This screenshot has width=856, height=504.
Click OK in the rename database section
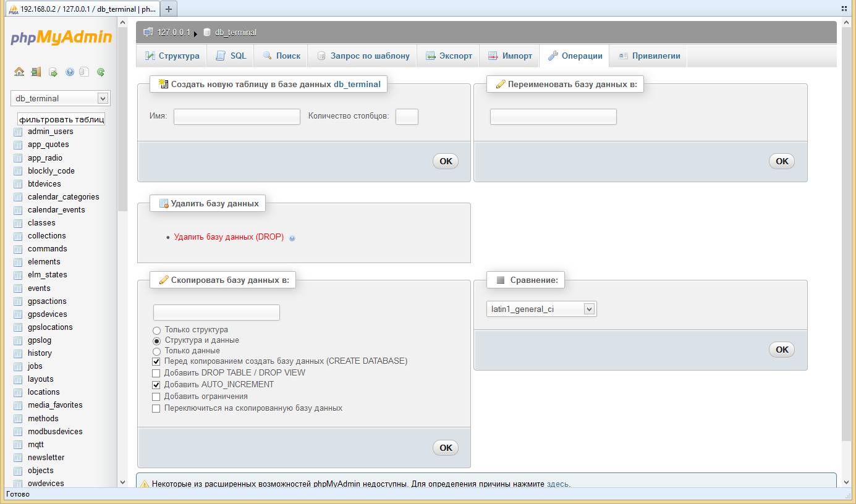point(782,161)
